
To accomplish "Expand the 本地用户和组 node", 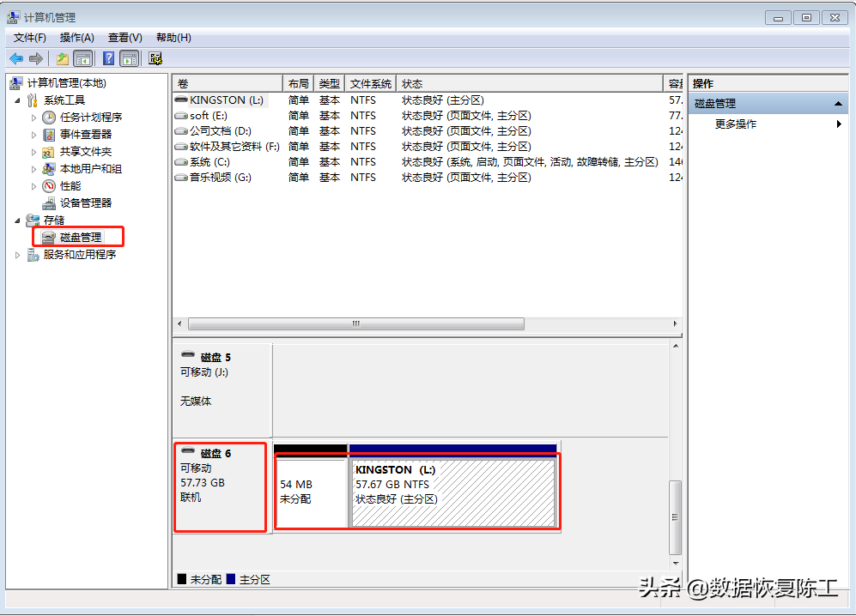I will [33, 169].
